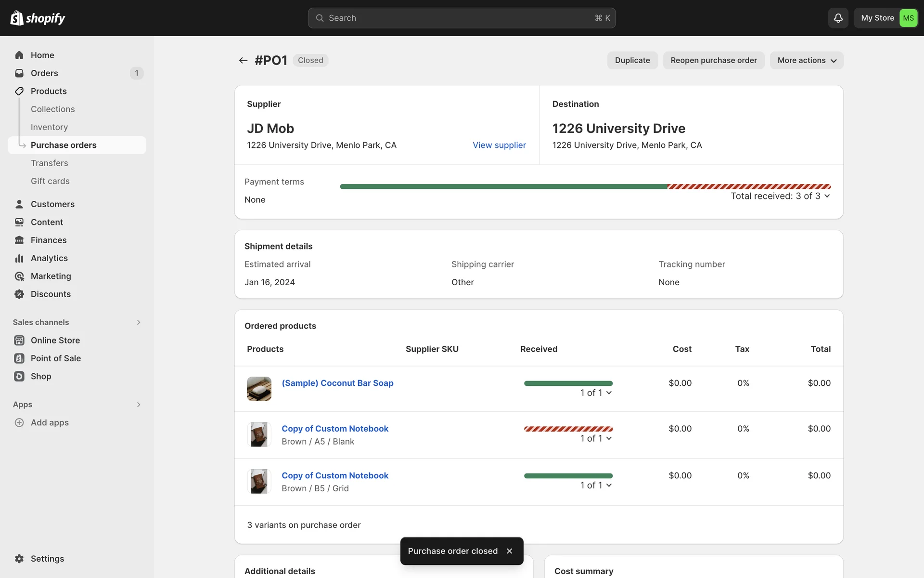This screenshot has height=578, width=924.
Task: Click the Discounts badge icon
Action: point(19,294)
